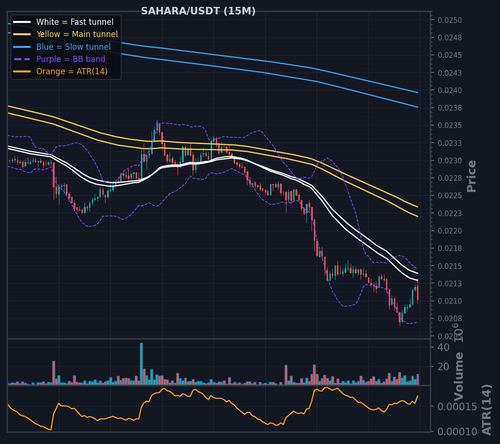Screen dimensions: 500x444
Task: Click the 0.0243 price axis tick
Action: point(450,73)
